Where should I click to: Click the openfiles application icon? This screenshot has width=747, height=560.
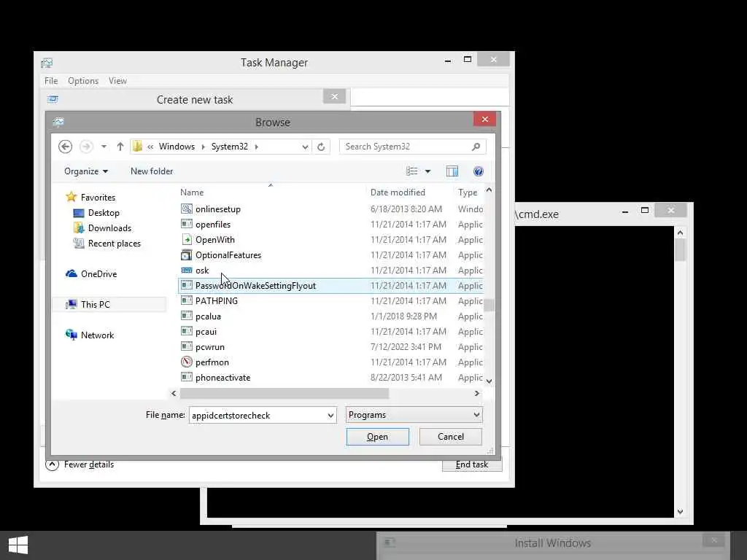click(187, 224)
